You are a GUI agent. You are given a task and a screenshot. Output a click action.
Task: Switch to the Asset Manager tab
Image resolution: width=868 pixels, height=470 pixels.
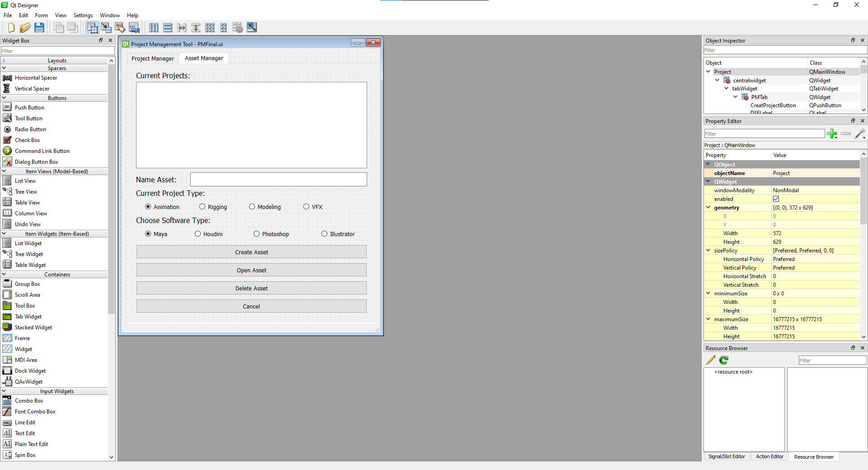[204, 58]
